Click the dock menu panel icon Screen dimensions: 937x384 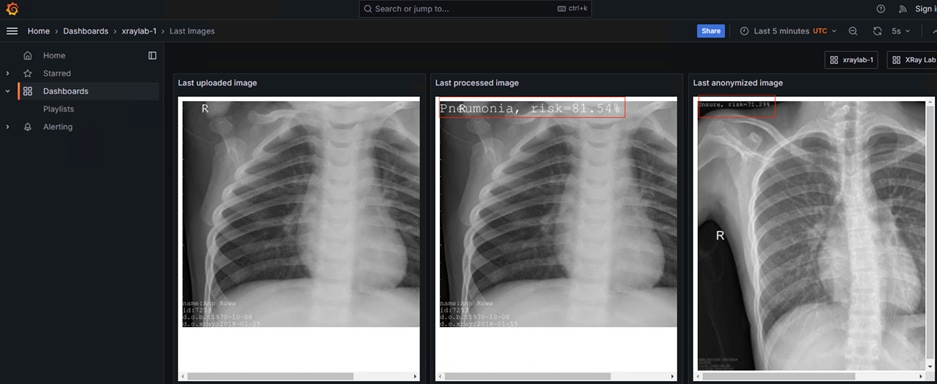(x=152, y=56)
